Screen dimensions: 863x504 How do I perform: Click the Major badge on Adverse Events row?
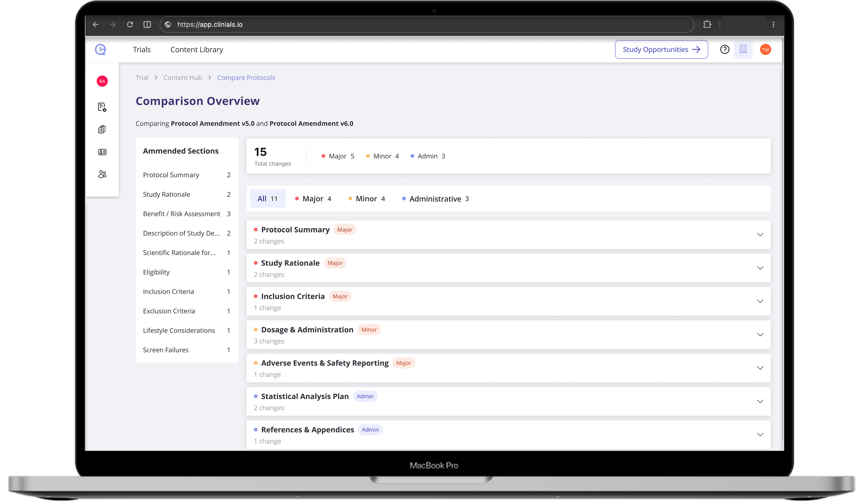point(403,363)
